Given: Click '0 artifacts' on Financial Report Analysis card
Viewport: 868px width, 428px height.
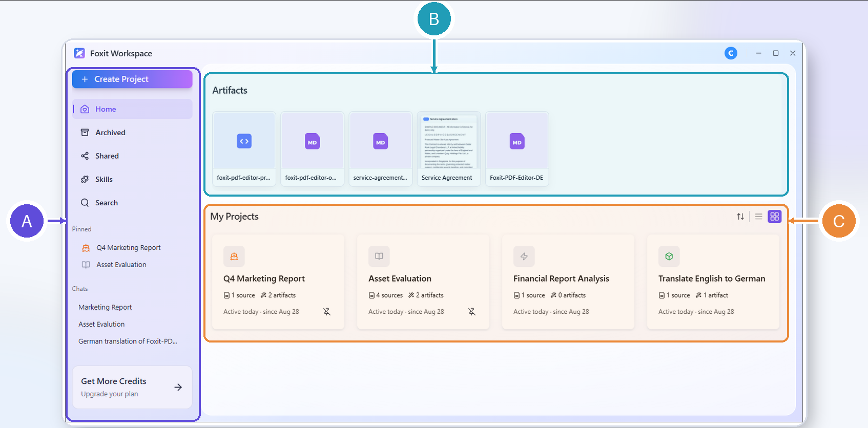Looking at the screenshot, I should point(568,295).
